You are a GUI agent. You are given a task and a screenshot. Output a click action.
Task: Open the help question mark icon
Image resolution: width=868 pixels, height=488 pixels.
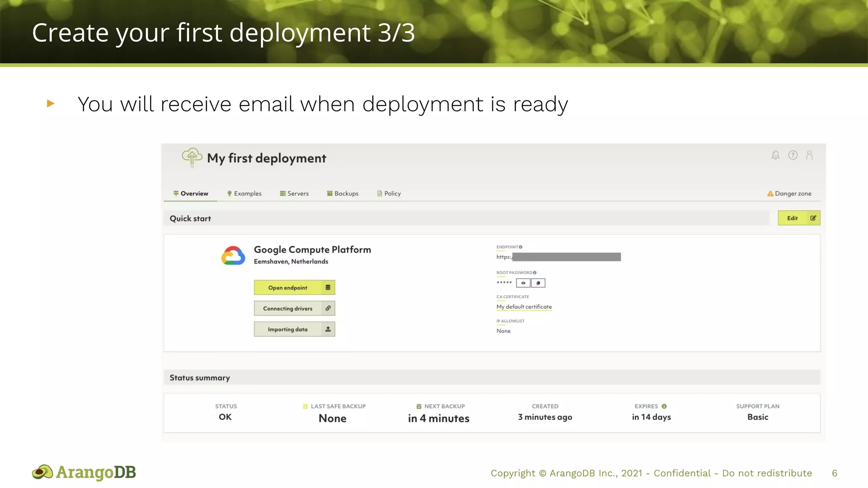793,155
